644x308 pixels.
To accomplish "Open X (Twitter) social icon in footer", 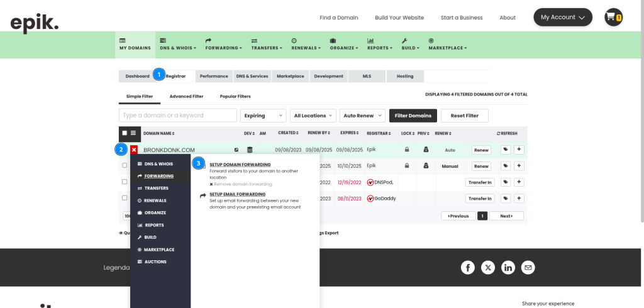I will point(488,268).
